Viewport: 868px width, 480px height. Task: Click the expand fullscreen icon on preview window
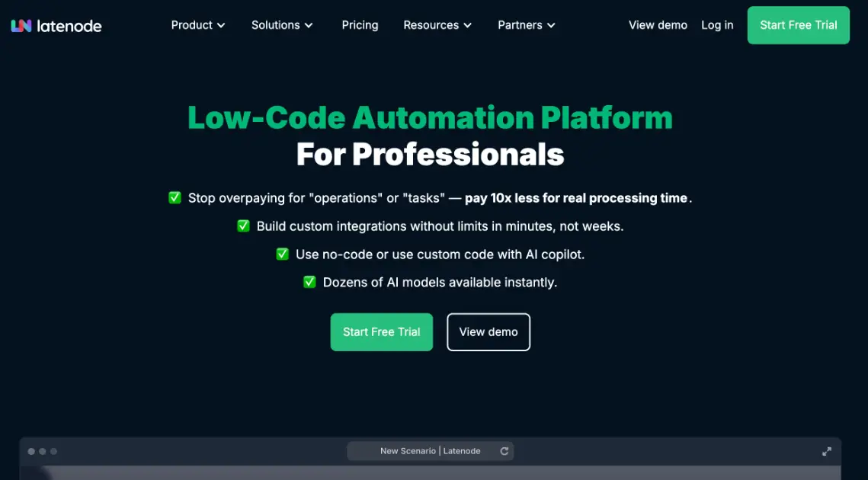click(827, 451)
